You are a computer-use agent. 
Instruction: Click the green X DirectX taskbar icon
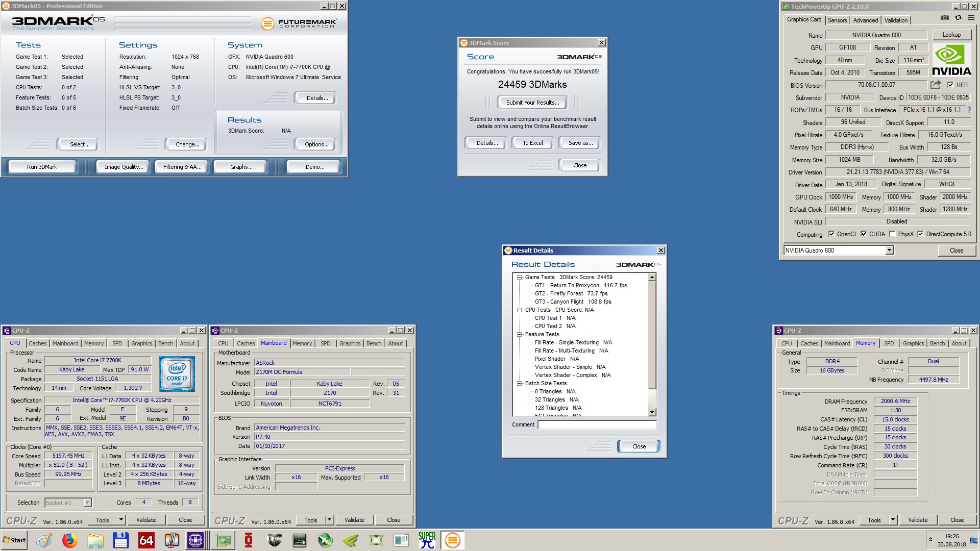click(x=376, y=540)
